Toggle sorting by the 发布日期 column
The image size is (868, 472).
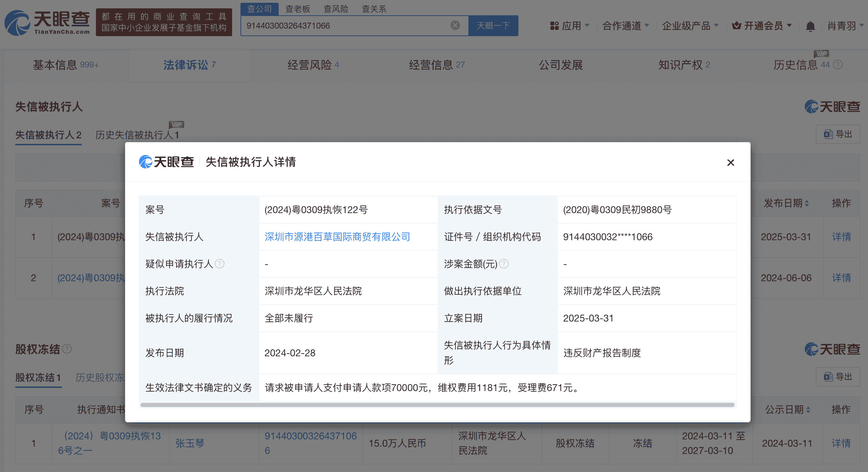[807, 203]
